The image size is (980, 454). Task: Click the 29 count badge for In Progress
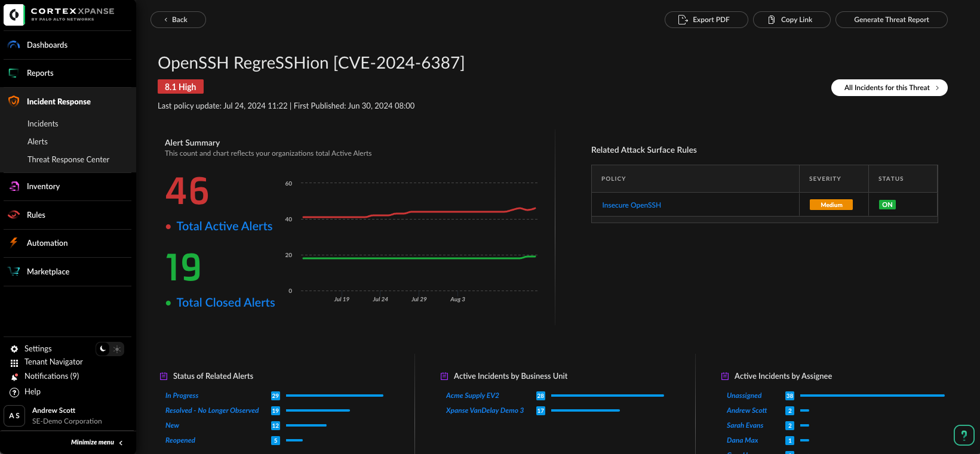click(275, 396)
